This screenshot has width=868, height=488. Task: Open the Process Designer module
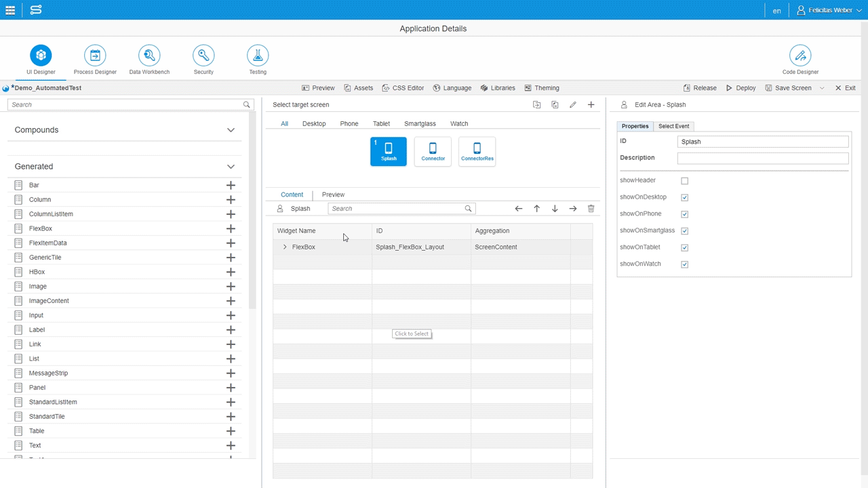[x=95, y=56]
